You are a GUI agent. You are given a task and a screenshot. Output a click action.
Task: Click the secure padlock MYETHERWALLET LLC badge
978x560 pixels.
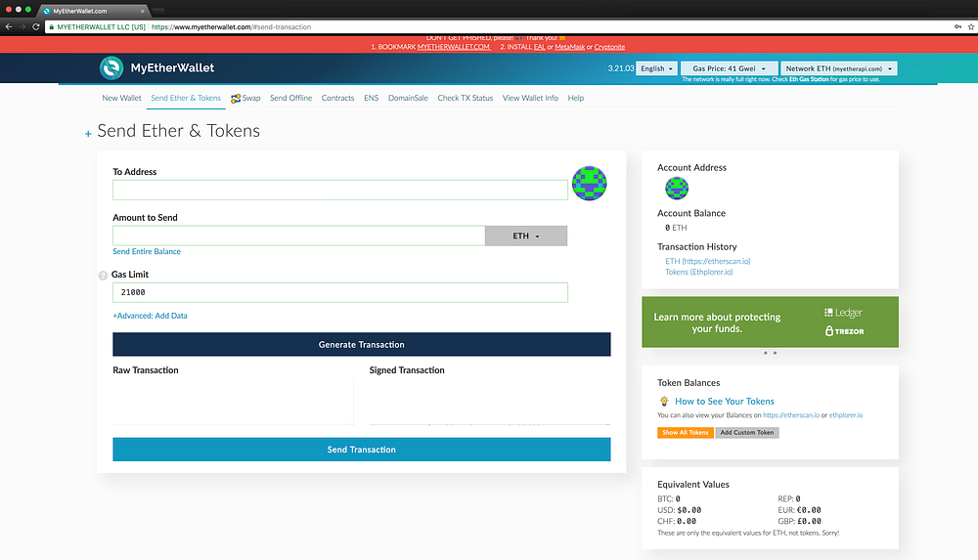(x=98, y=26)
